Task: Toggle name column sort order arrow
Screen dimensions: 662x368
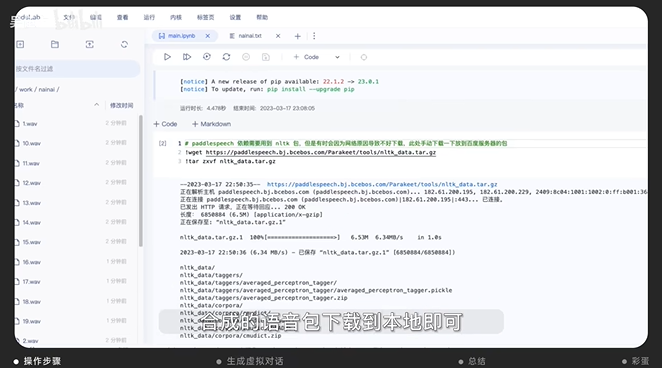Action: [96, 105]
